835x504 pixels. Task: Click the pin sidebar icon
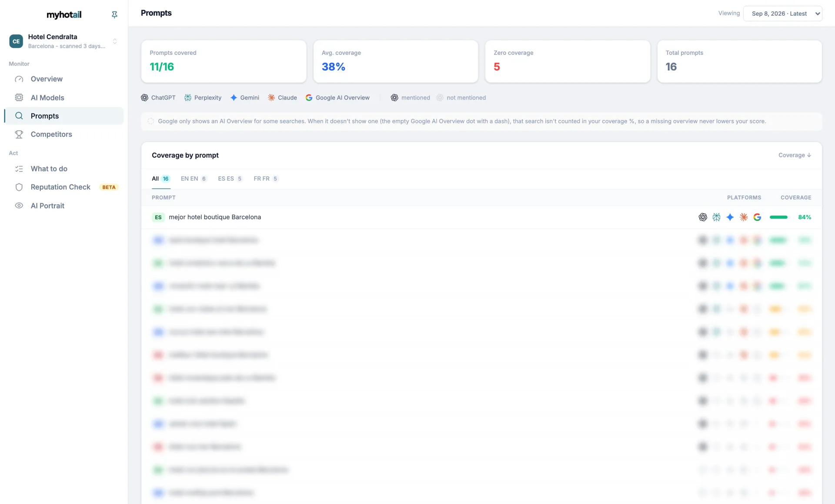(x=114, y=15)
